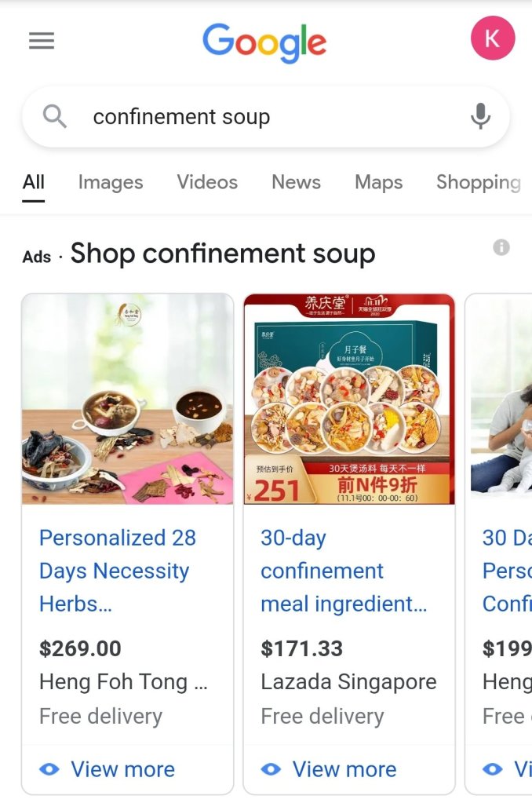Open the ads info icon

pyautogui.click(x=501, y=248)
